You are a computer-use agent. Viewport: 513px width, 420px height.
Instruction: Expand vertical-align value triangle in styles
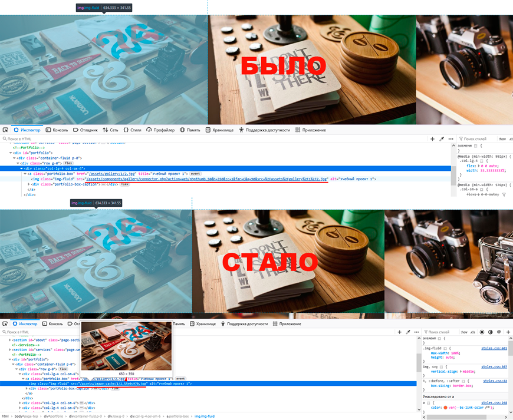coord(461,371)
